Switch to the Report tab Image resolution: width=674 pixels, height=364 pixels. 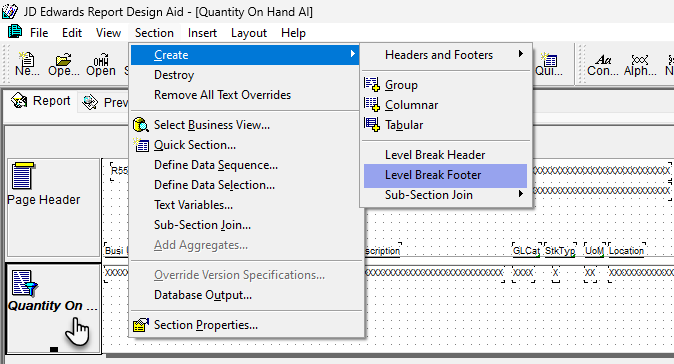41,101
